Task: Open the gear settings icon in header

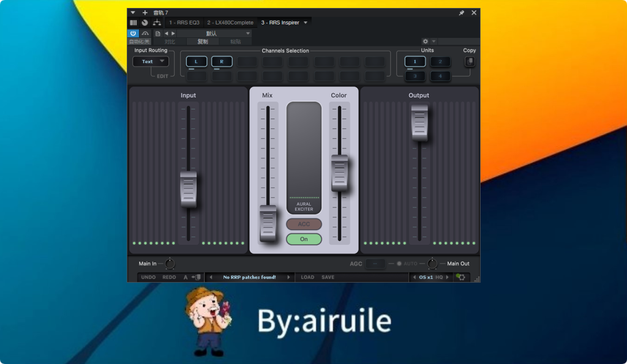Action: pyautogui.click(x=426, y=42)
